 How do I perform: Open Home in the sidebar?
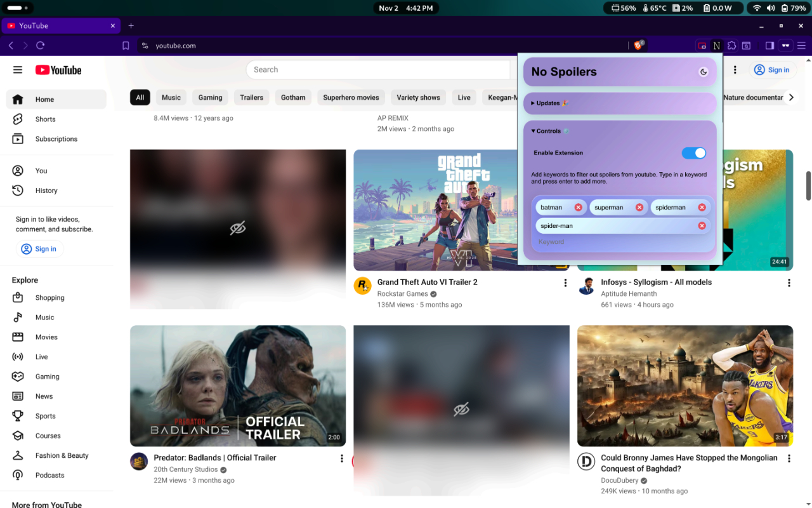56,100
